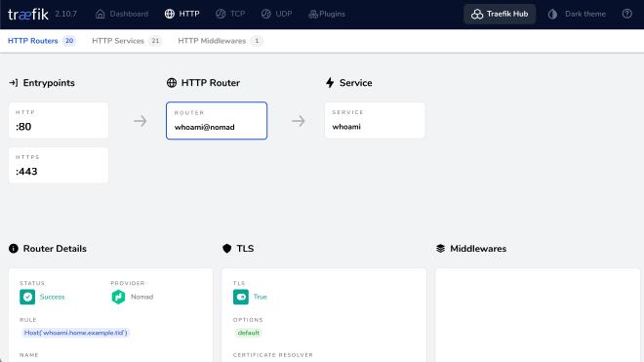The width and height of the screenshot is (644, 362).
Task: Click the TLS True text
Action: click(x=260, y=297)
